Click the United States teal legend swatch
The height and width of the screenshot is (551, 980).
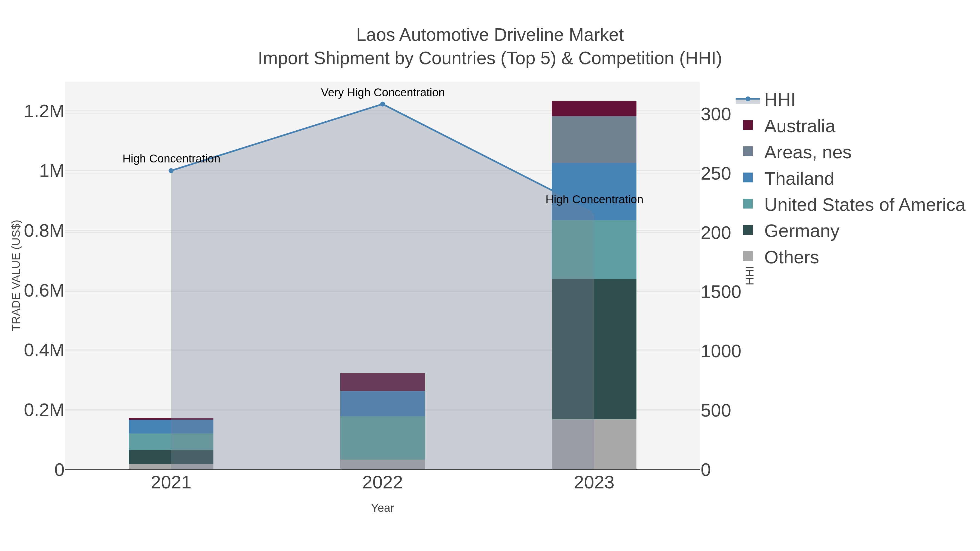tap(748, 204)
